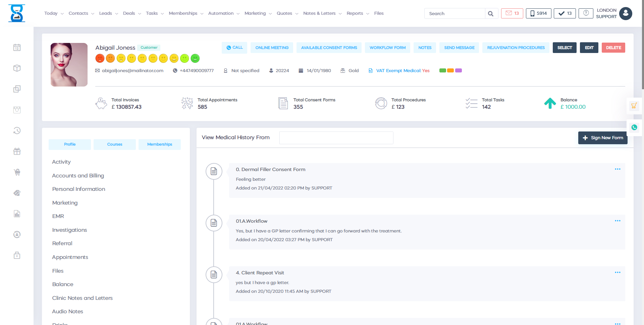644x325 pixels.
Task: Click the green WhatsApp floating icon
Action: click(634, 127)
